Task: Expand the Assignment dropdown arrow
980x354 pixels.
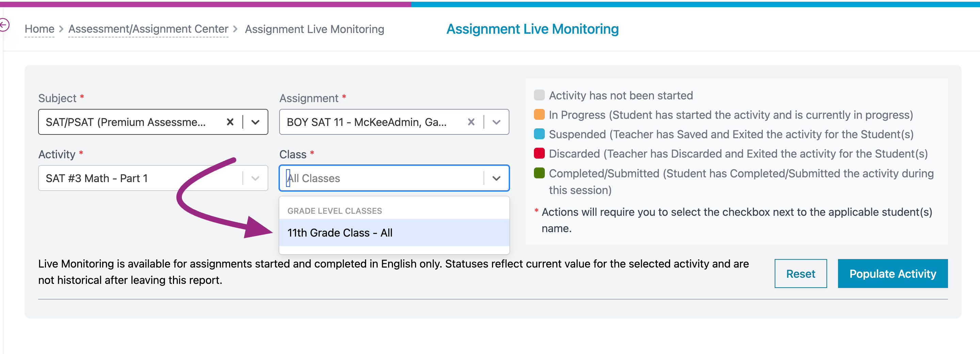Action: pos(496,122)
